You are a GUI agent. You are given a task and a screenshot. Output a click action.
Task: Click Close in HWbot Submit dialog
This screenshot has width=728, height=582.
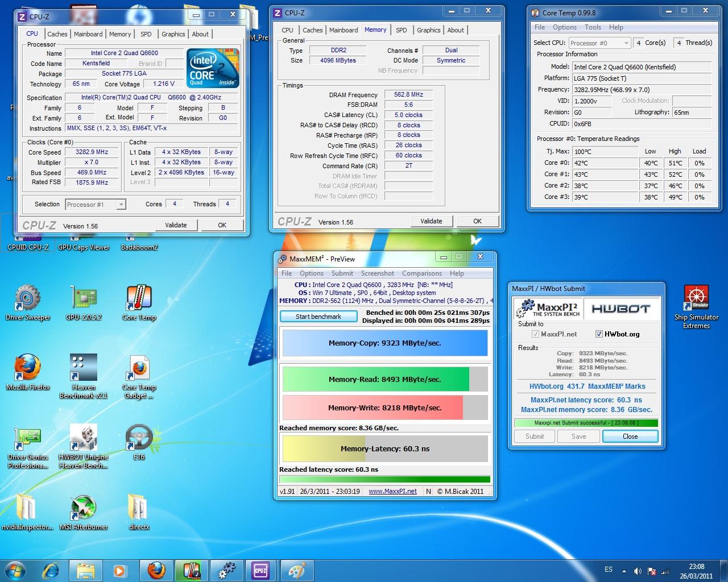tap(630, 436)
